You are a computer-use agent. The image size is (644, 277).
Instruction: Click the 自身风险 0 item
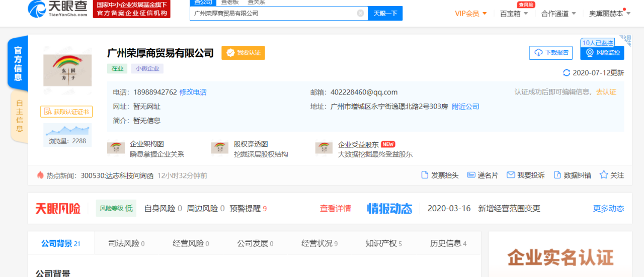[163, 208]
